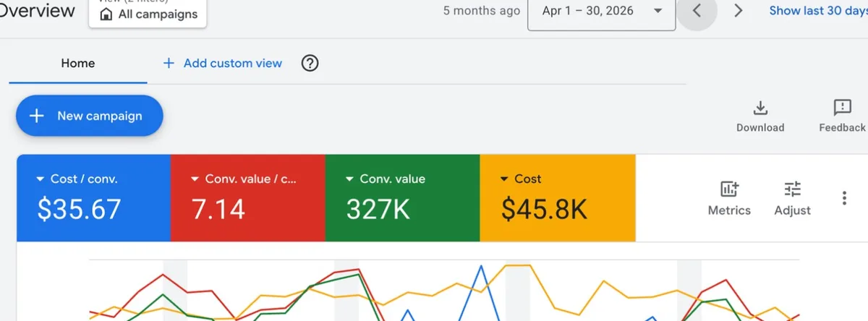Open the Cost / conv. metric dropdown
This screenshot has height=321, width=868.
coord(77,179)
